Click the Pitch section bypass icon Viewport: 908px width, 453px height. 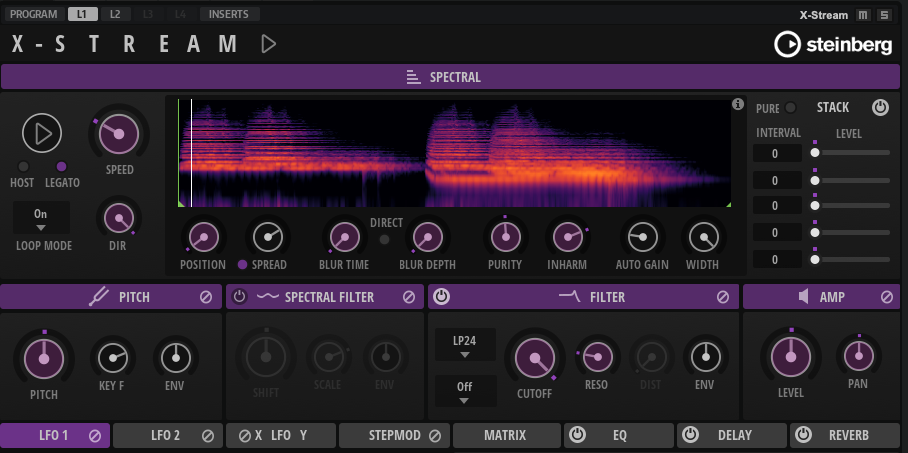(x=206, y=297)
